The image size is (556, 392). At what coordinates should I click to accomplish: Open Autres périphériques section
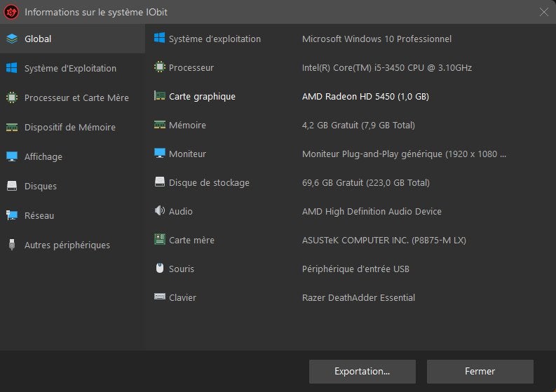pos(72,245)
